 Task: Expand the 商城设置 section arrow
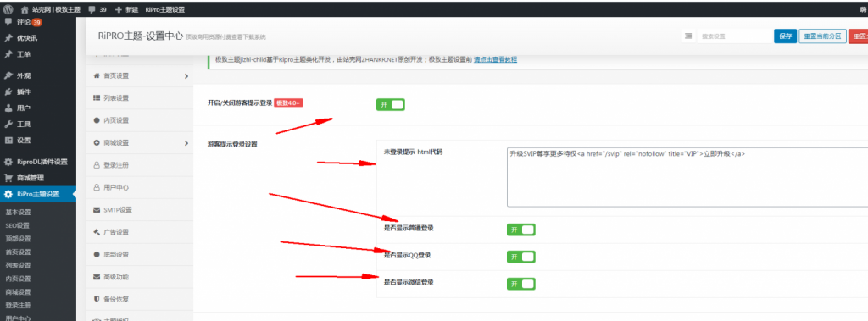(x=186, y=143)
